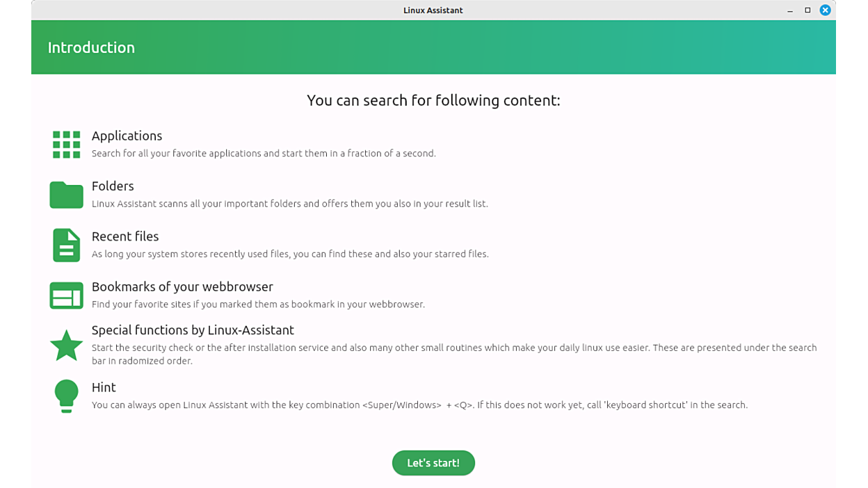Screen dimensions: 868x488
Task: Click the webbrowser Bookmarks icon
Action: (66, 295)
